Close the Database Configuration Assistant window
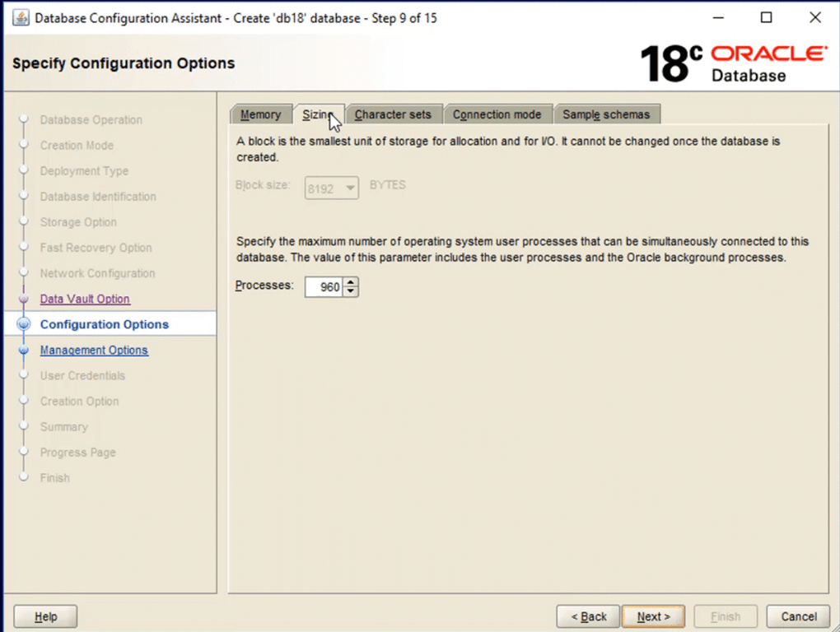Screen dimensions: 840x632 tap(814, 17)
